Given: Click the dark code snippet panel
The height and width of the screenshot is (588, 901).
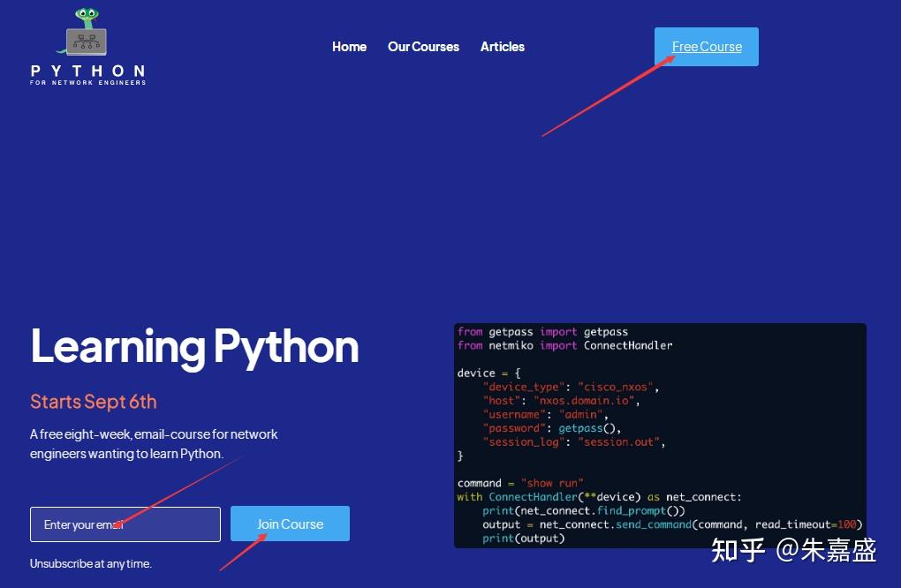Looking at the screenshot, I should [x=660, y=434].
